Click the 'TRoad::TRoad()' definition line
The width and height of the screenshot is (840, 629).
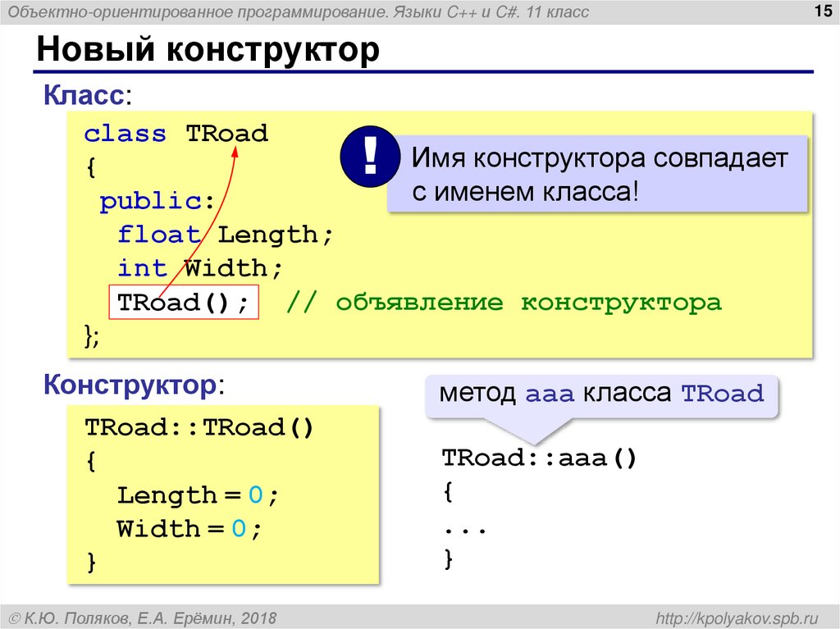(199, 427)
